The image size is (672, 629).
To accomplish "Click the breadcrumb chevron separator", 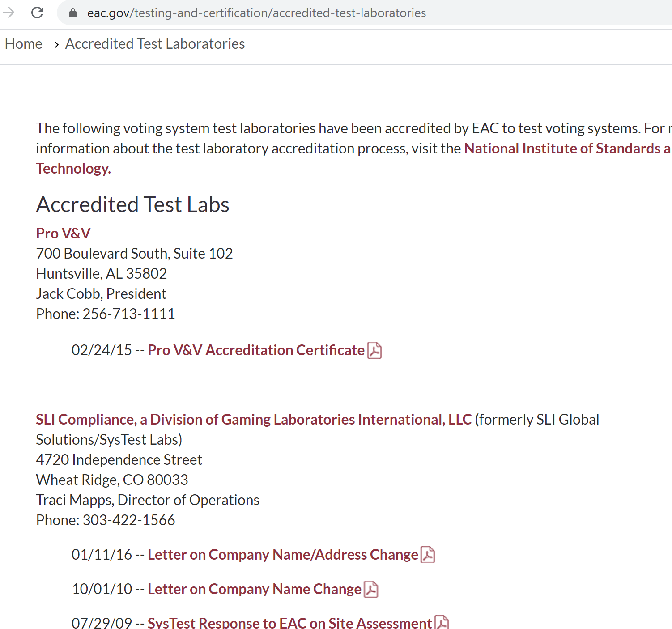I will tap(56, 44).
